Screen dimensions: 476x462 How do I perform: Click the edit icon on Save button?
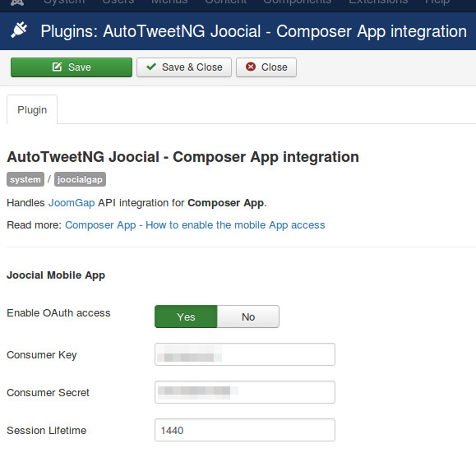tap(57, 67)
